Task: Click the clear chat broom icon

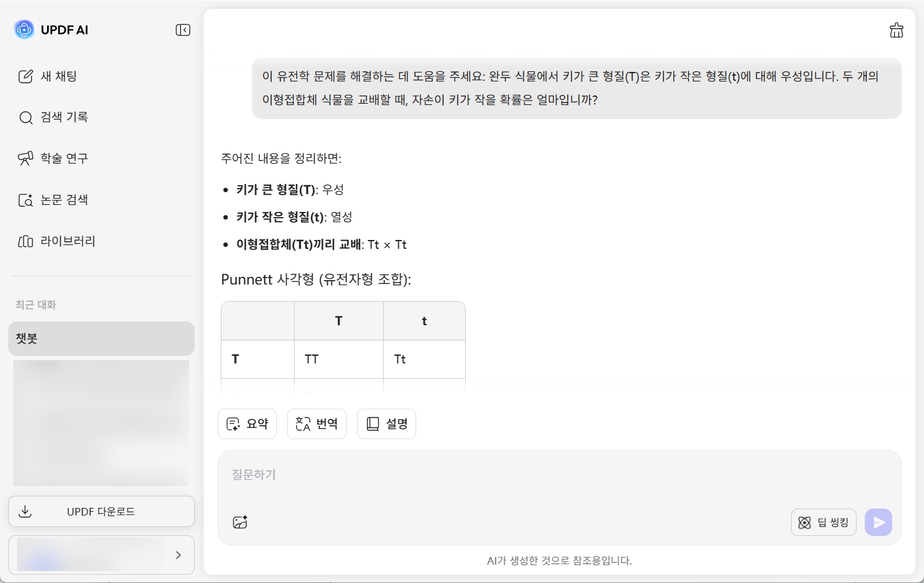Action: 896,30
